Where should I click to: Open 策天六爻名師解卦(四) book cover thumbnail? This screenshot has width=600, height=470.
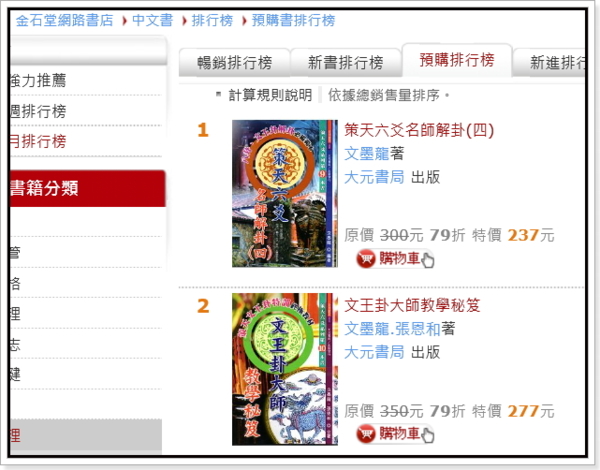[x=285, y=193]
